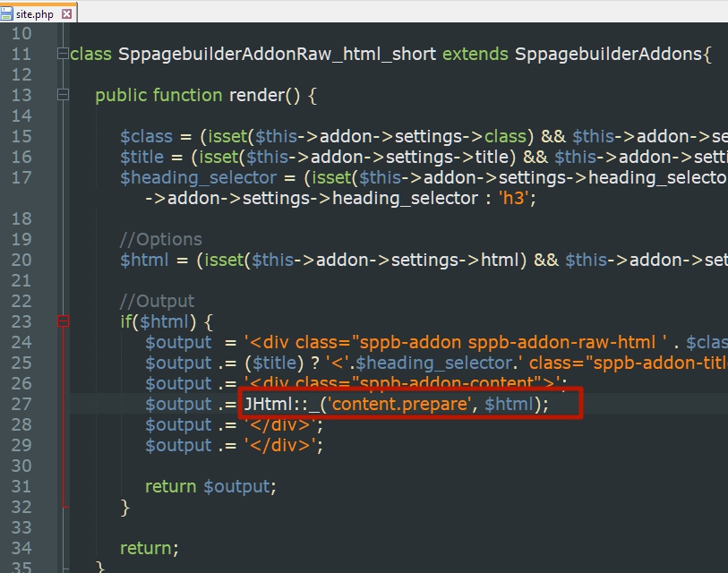Click the 'extends' keyword on line 11
This screenshot has width=728, height=573.
[x=475, y=55]
